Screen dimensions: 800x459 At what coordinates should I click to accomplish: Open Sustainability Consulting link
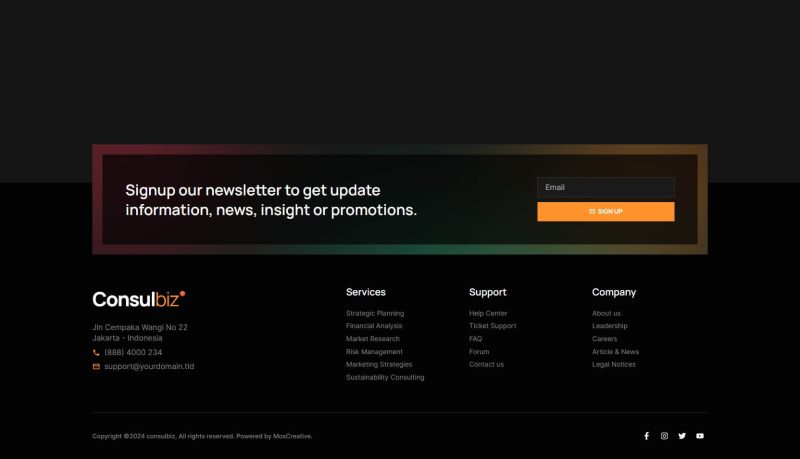click(x=385, y=378)
